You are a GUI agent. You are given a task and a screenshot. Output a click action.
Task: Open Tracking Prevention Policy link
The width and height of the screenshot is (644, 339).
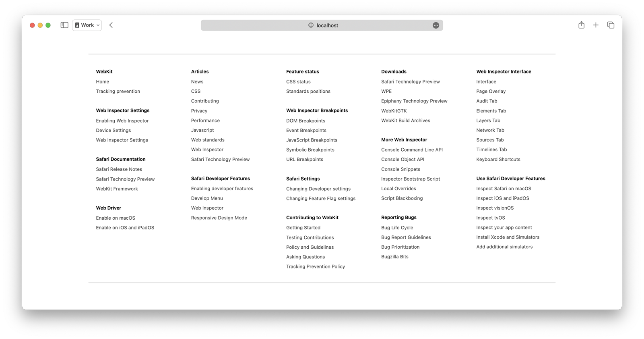tap(316, 267)
